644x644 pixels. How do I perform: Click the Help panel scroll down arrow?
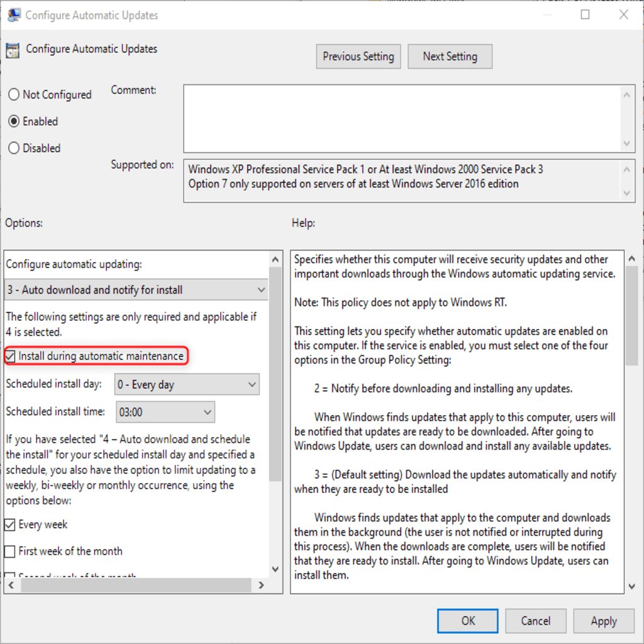click(x=631, y=586)
